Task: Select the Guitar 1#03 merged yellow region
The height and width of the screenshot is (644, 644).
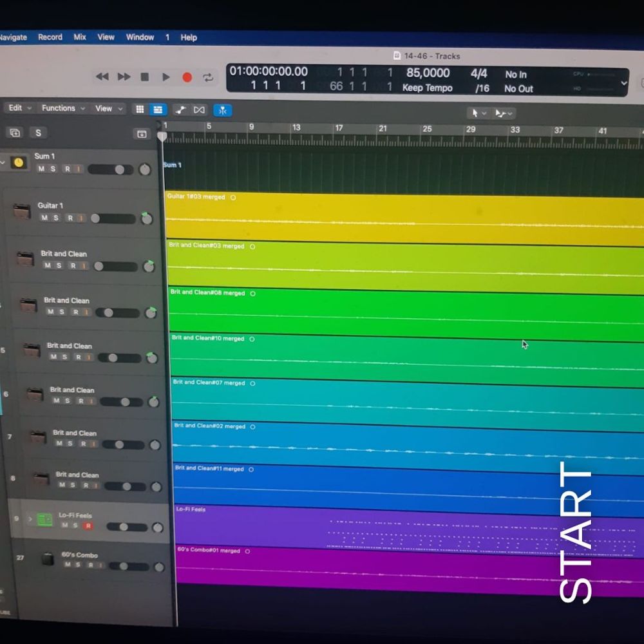Action: tap(404, 218)
